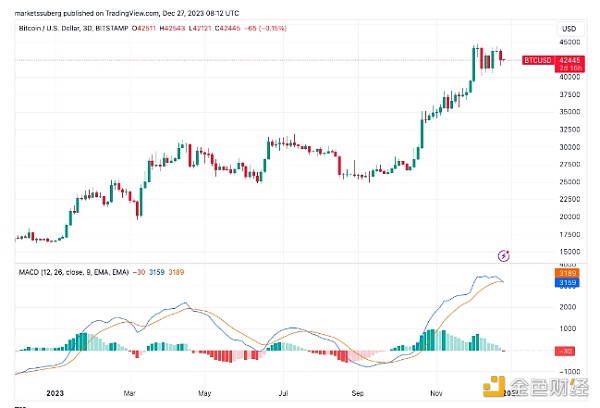The image size is (600, 408).
Task: Click the red BTCUSD symbol tag
Action: point(539,60)
